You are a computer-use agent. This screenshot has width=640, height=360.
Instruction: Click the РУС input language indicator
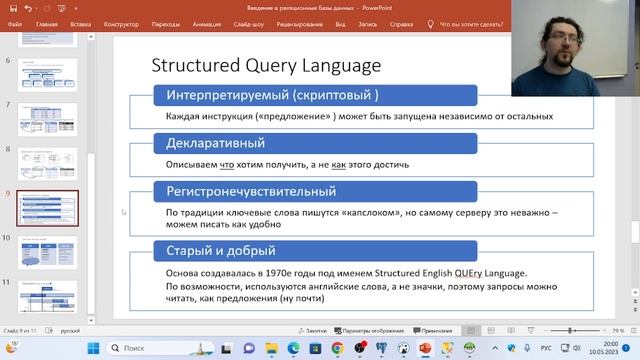pos(546,348)
